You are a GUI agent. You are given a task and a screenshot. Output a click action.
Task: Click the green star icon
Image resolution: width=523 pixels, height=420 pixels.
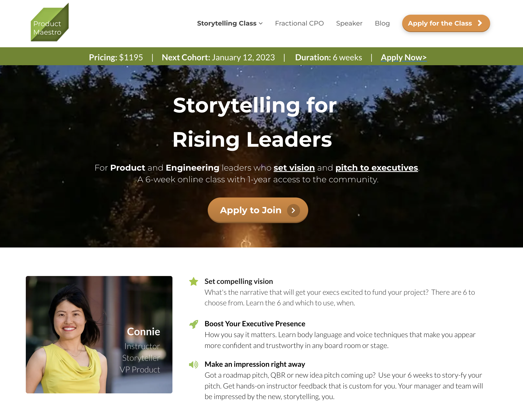point(194,281)
